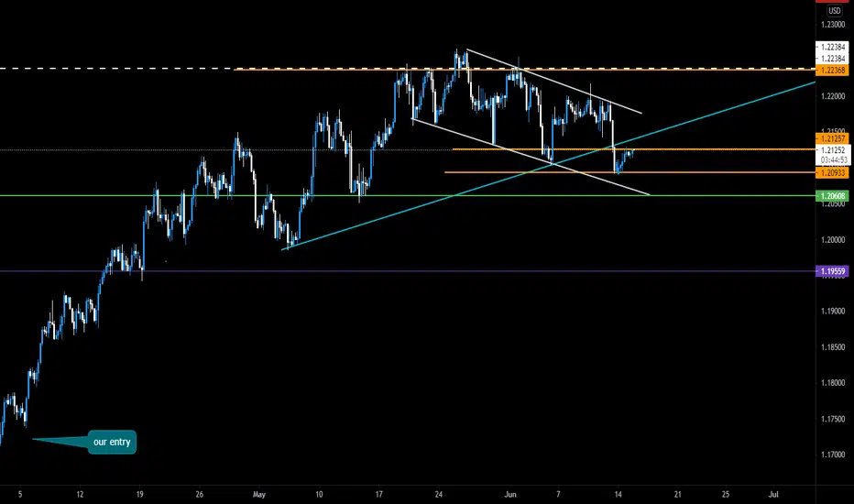Click the date 24 on time axis

click(438, 495)
